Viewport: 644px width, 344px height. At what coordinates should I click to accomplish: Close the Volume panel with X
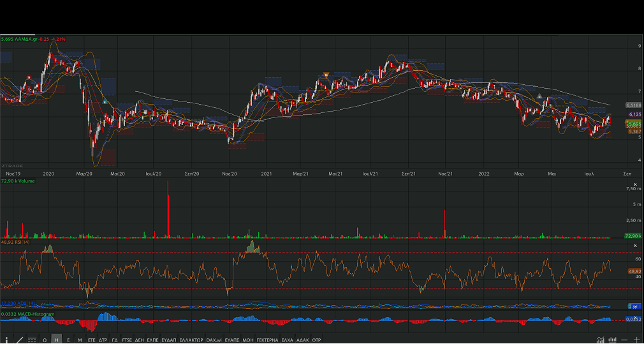point(634,184)
